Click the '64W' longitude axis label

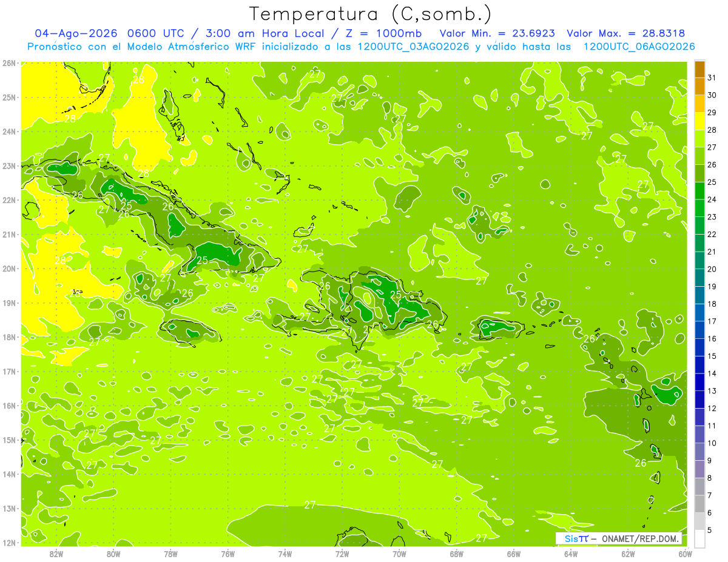coord(571,554)
